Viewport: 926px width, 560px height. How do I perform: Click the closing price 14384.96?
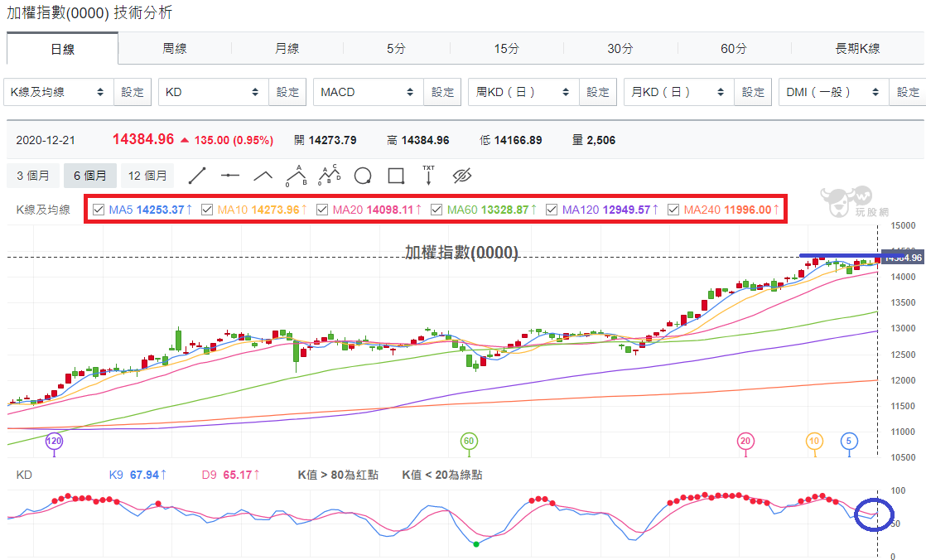pyautogui.click(x=143, y=139)
